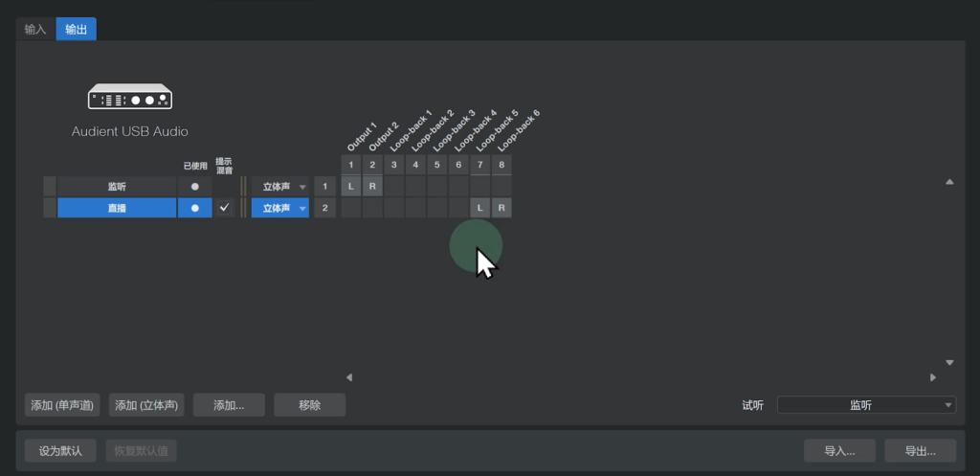Click the Audient USB Audio device icon

click(130, 99)
